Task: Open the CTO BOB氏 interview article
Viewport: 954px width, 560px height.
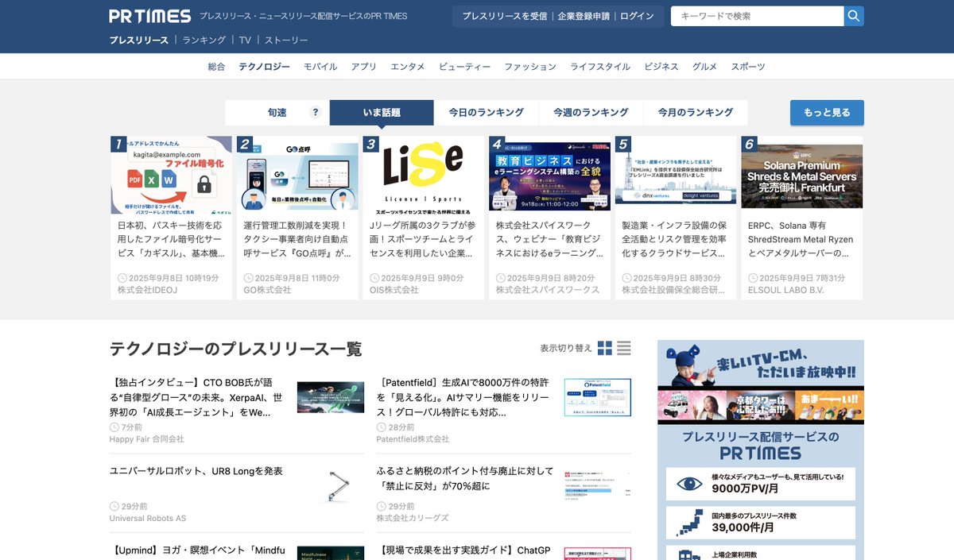Action: (x=196, y=397)
